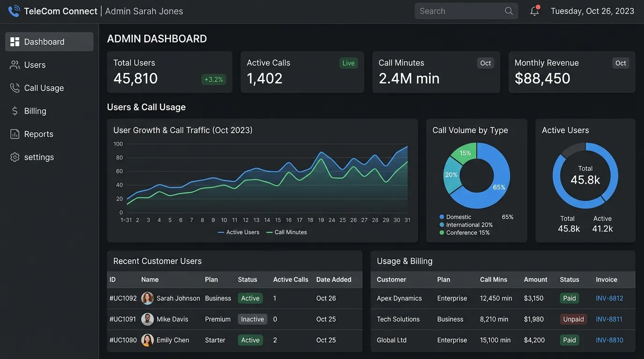Click the Live badge on Active Calls

click(x=349, y=63)
